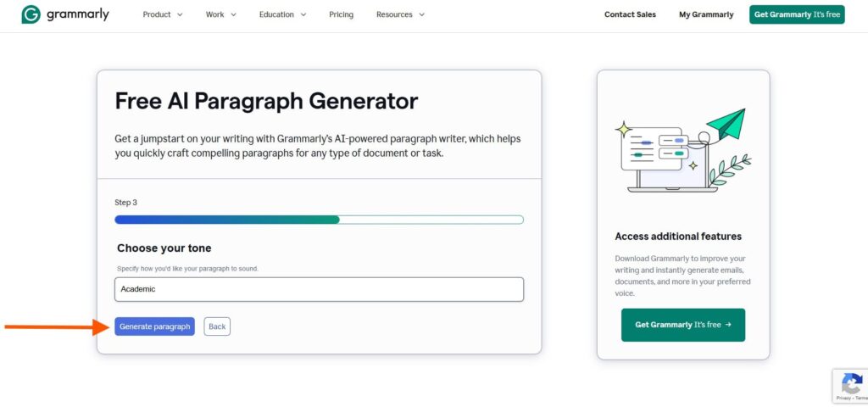This screenshot has width=868, height=407.
Task: Open the Pricing page
Action: (341, 14)
